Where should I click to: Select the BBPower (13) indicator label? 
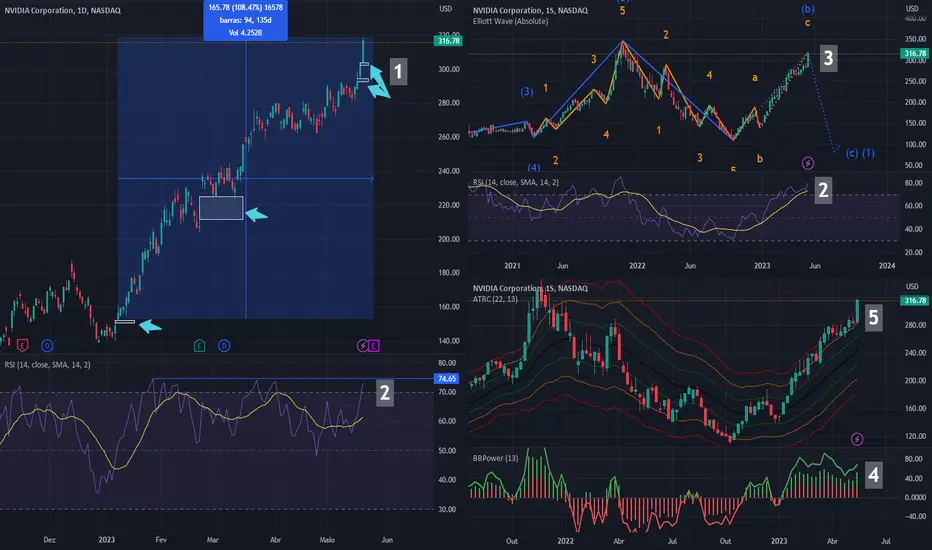496,458
